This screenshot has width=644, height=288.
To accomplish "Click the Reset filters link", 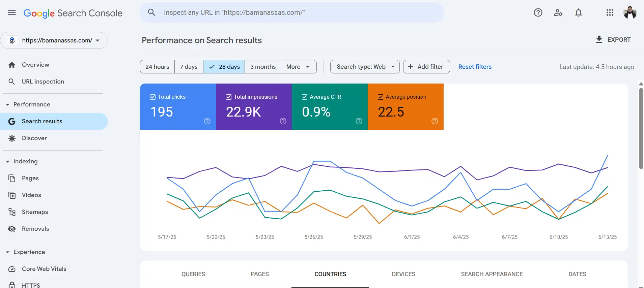I will (475, 67).
